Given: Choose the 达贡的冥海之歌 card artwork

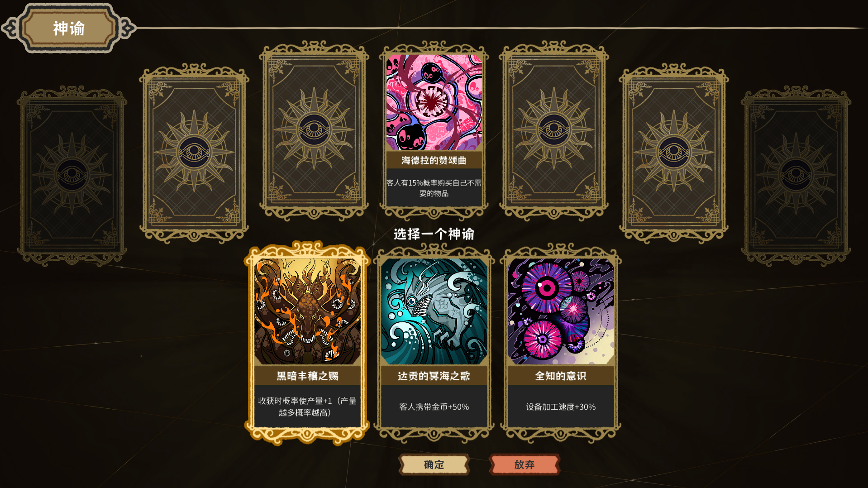Looking at the screenshot, I should [x=434, y=311].
